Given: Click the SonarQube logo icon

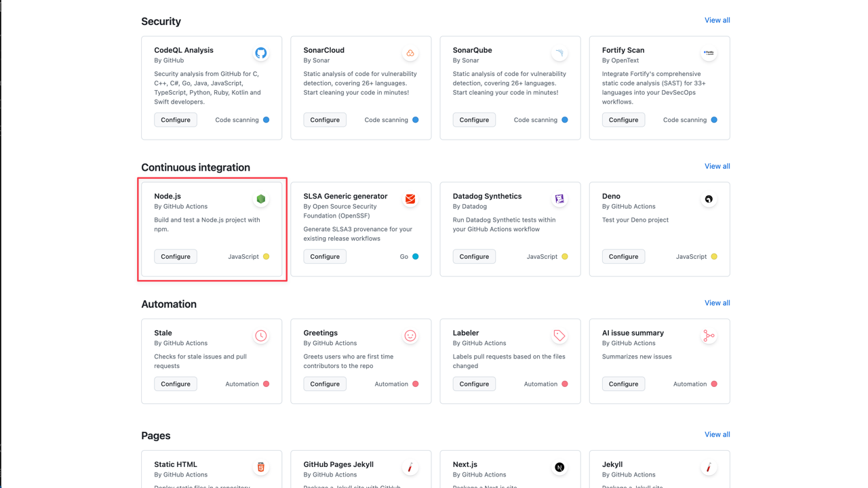Looking at the screenshot, I should coord(559,52).
